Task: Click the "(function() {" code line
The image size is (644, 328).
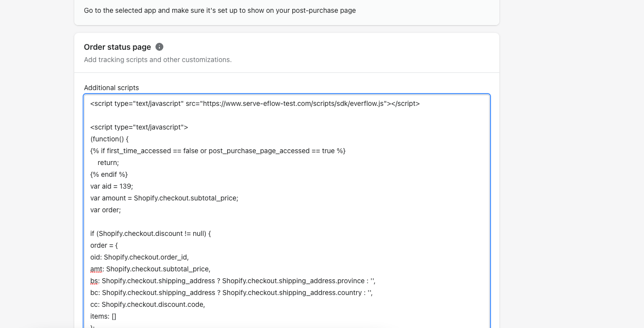Action: point(109,139)
